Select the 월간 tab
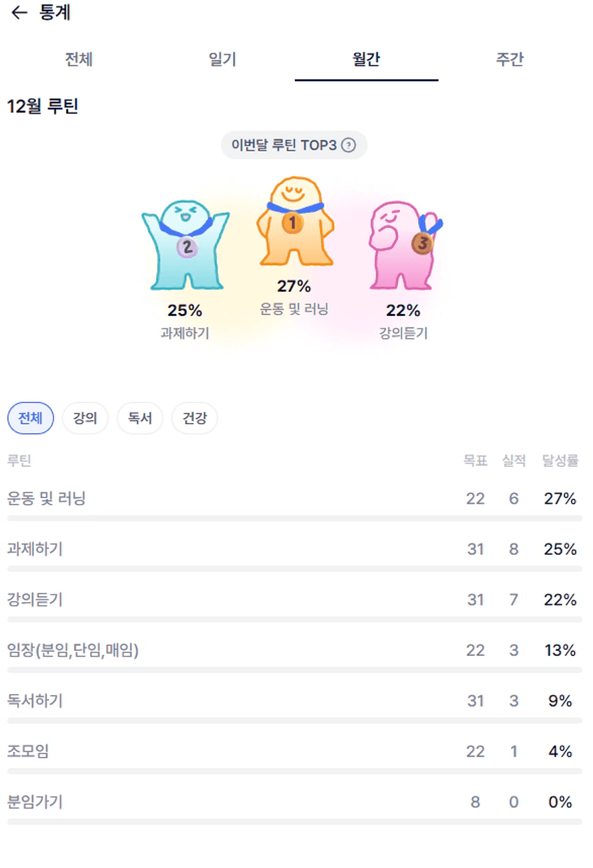Screen dimensions: 593x868 [366, 59]
